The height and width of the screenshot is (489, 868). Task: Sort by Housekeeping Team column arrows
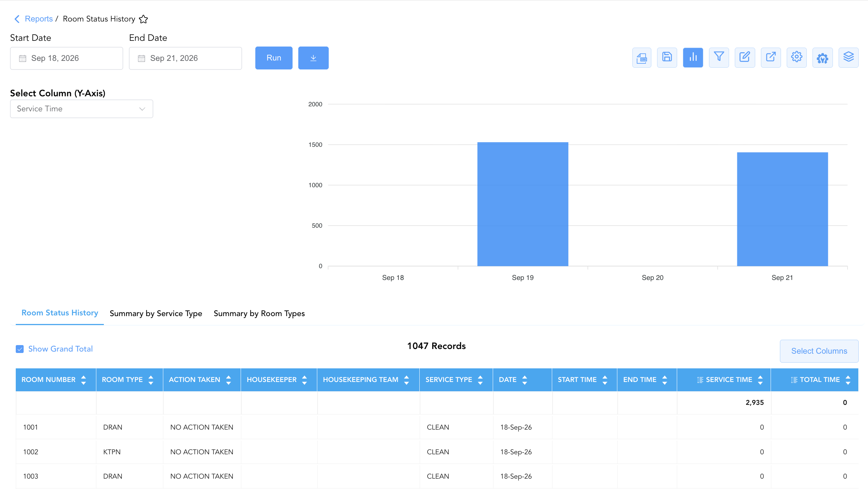coord(406,380)
